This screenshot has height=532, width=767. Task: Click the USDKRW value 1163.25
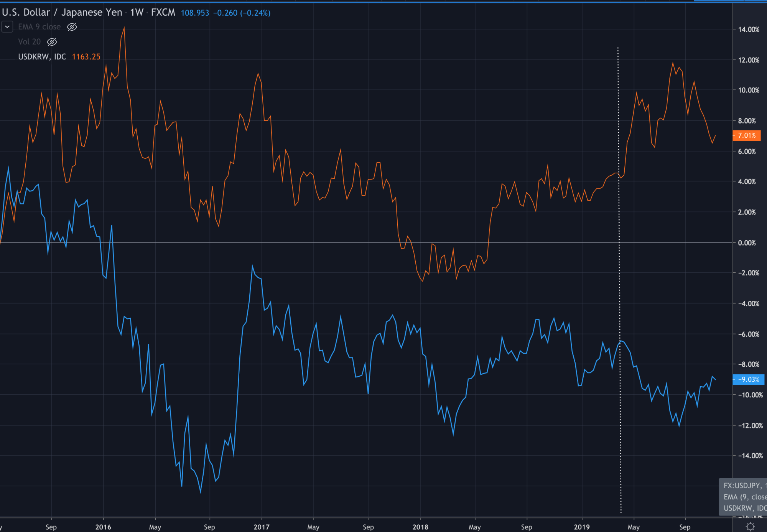[86, 57]
